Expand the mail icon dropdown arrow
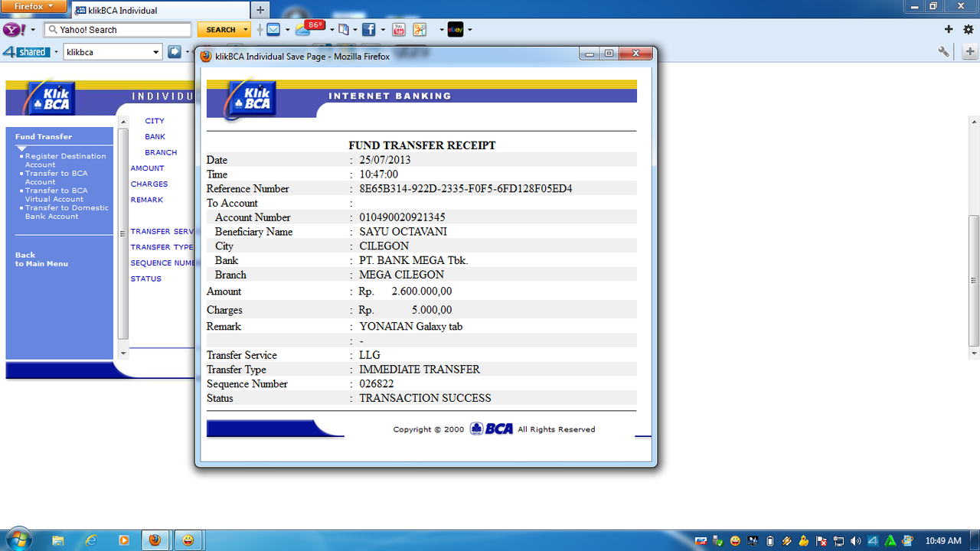 pos(287,30)
